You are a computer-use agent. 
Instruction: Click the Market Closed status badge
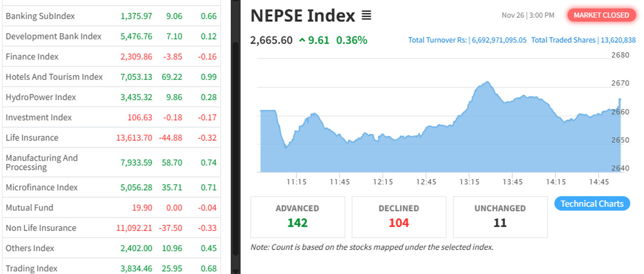click(601, 15)
